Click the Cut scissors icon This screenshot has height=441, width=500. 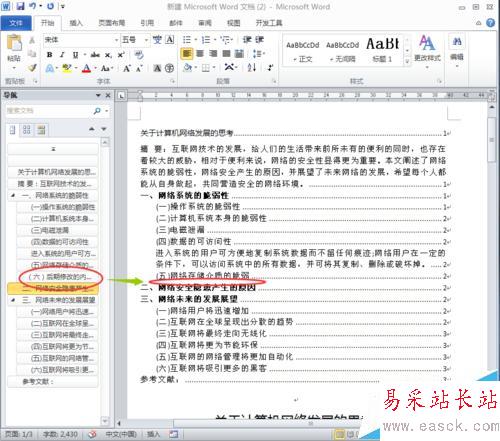(x=32, y=40)
